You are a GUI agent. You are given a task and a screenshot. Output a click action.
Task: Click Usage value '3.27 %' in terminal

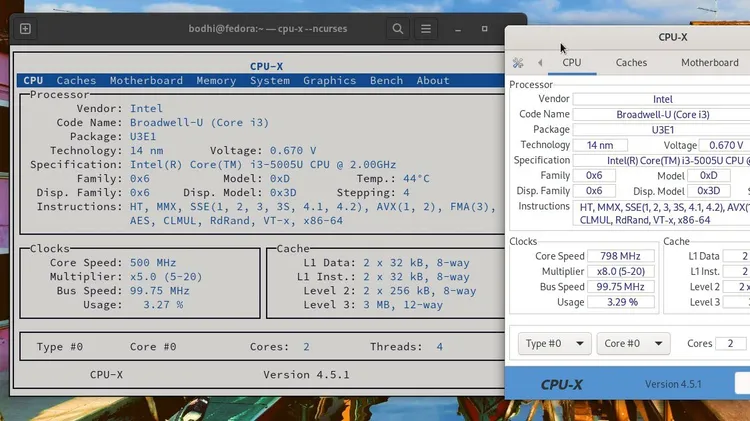[x=163, y=305]
